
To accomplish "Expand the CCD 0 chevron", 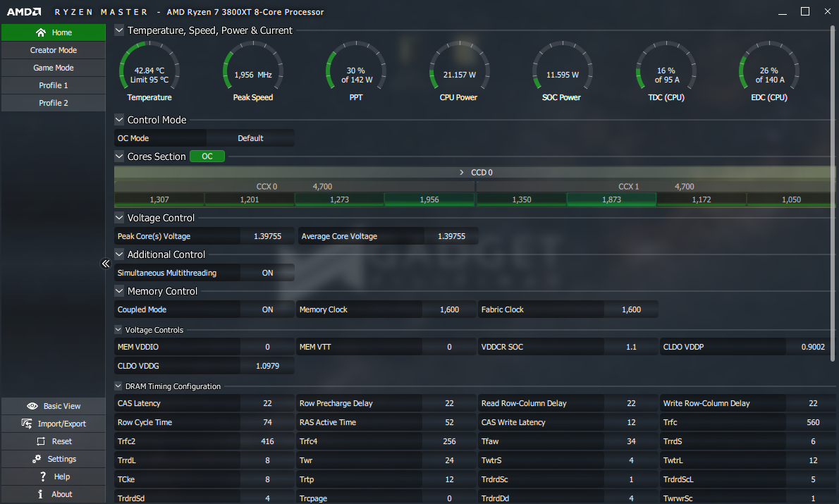I will coord(462,172).
